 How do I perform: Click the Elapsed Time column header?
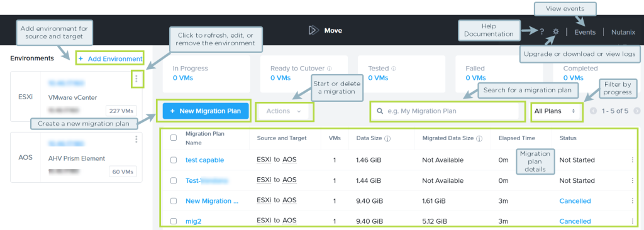click(518, 138)
